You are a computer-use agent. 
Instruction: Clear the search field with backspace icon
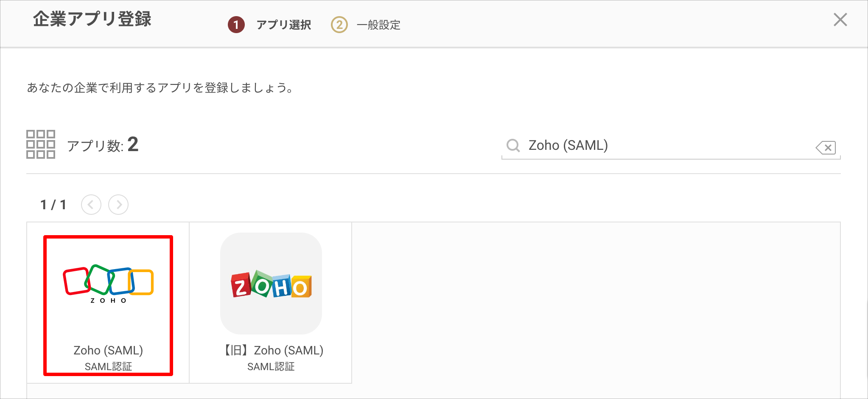coord(826,147)
